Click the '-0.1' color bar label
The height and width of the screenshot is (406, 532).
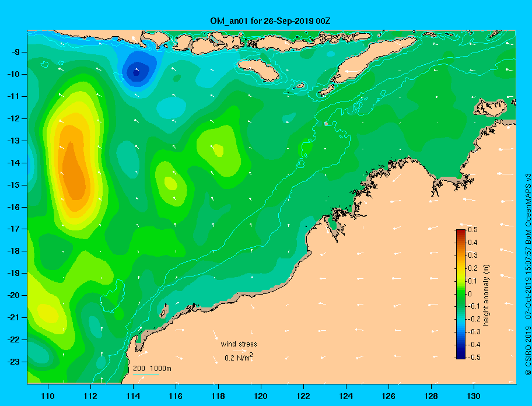pos(474,306)
